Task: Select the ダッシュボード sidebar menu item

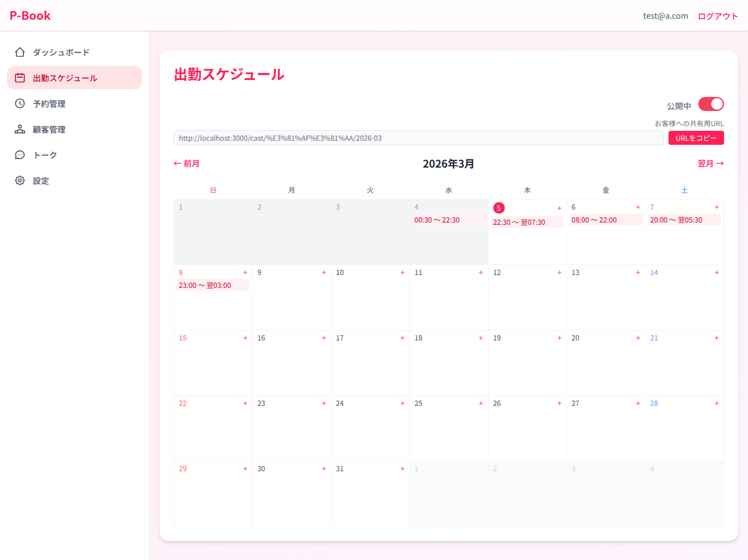Action: coord(61,52)
